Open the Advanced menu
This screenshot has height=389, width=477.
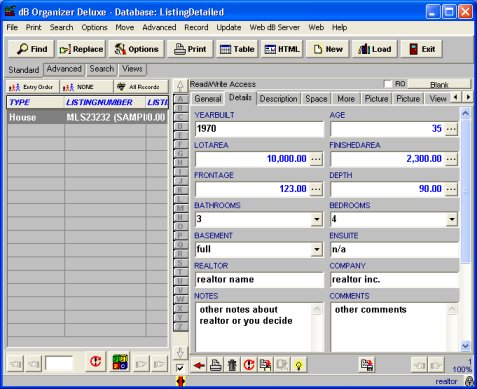(x=159, y=27)
